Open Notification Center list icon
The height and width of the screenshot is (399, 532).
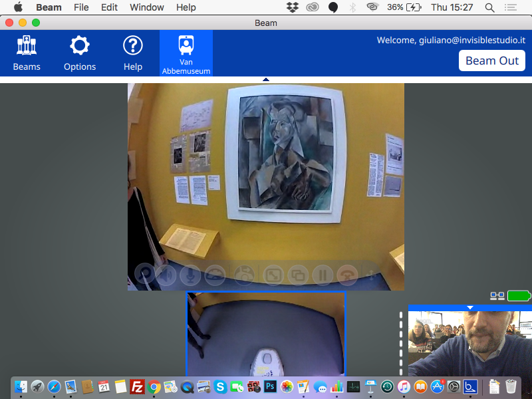coord(511,7)
